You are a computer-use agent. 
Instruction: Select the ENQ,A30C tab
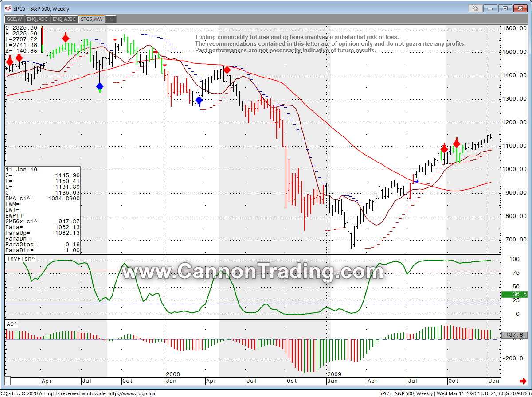[64, 19]
